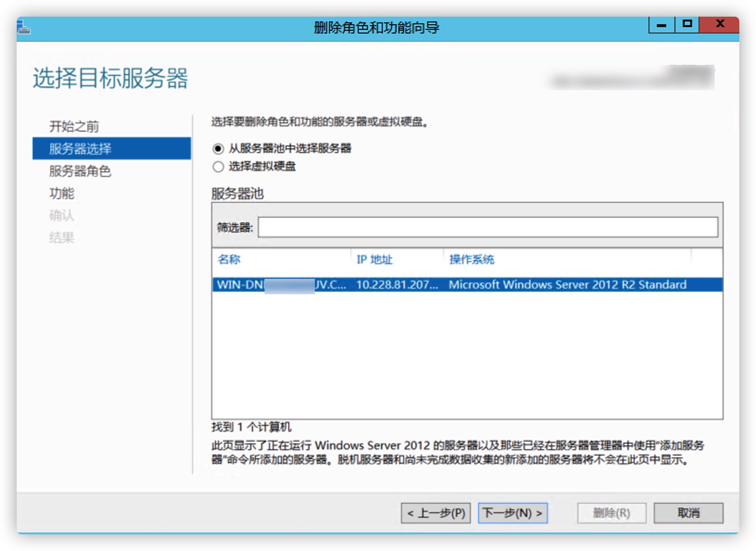
Task: Sort server pool by 操作系统 column
Action: [472, 259]
